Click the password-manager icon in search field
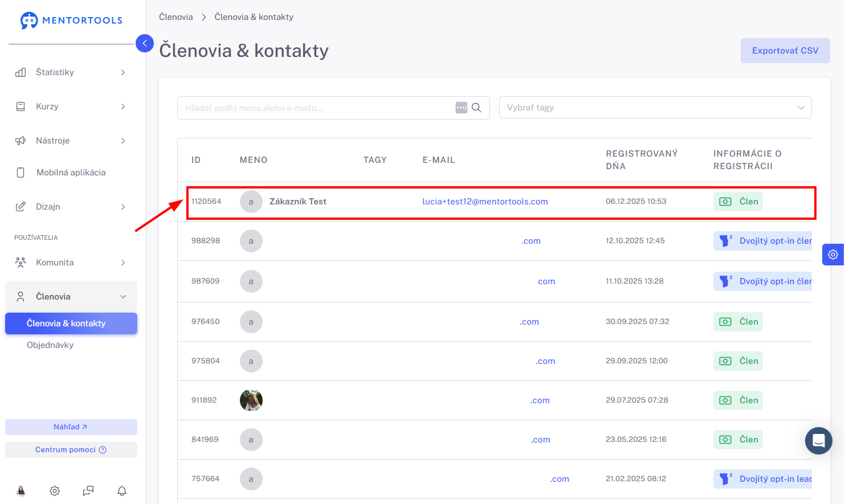This screenshot has width=845, height=504. pos(462,108)
